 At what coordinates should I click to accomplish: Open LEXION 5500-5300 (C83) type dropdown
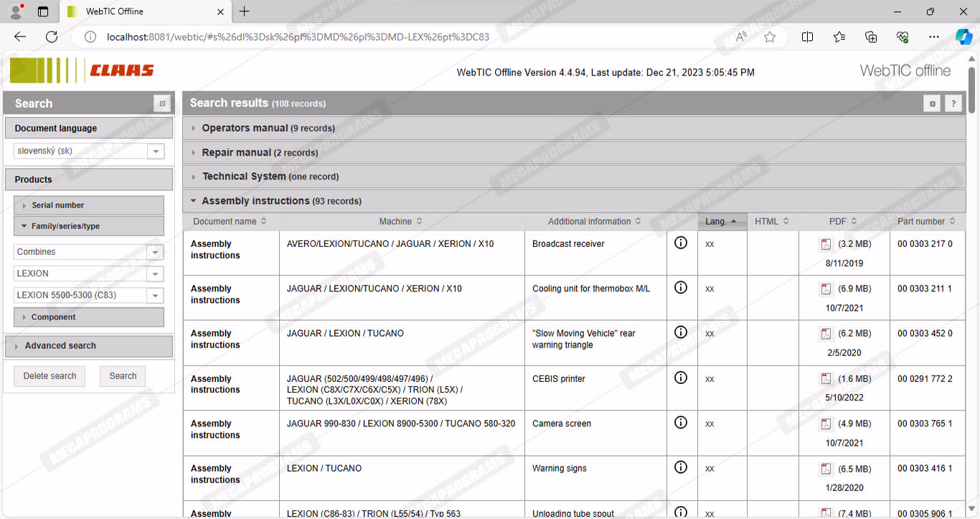(x=155, y=296)
